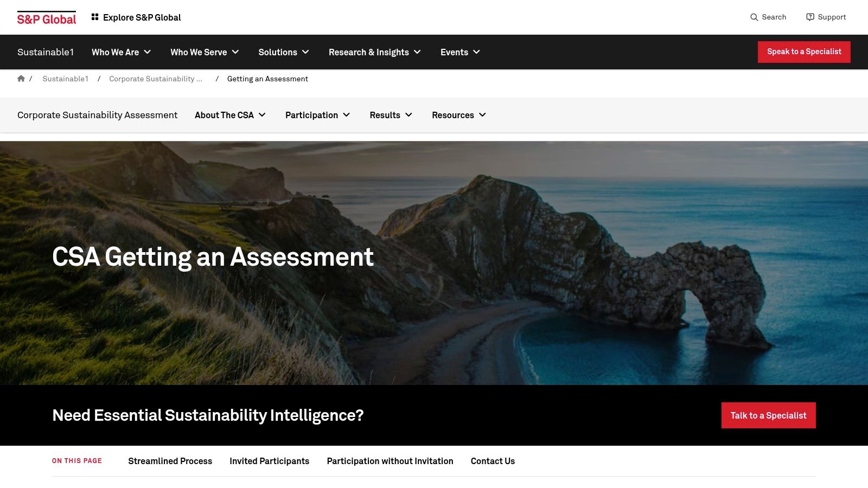Click Getting an Assessment breadcrumb
The image size is (868, 488).
[267, 79]
